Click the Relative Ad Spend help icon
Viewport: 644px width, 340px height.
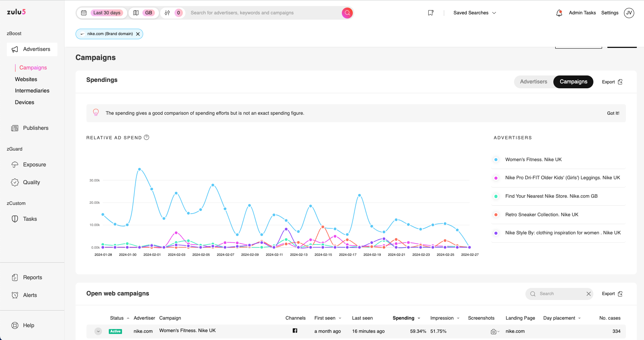(x=147, y=137)
